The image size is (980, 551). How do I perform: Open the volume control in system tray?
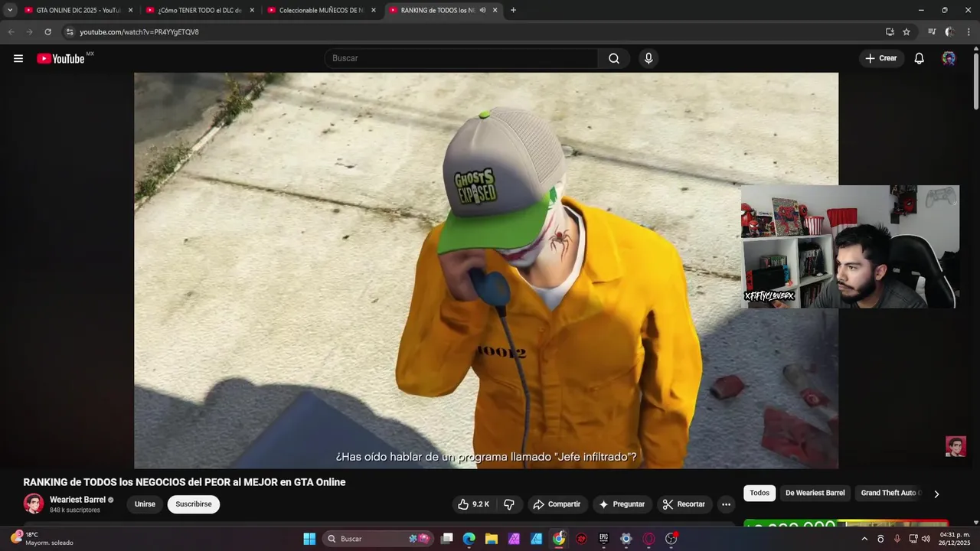(x=926, y=539)
